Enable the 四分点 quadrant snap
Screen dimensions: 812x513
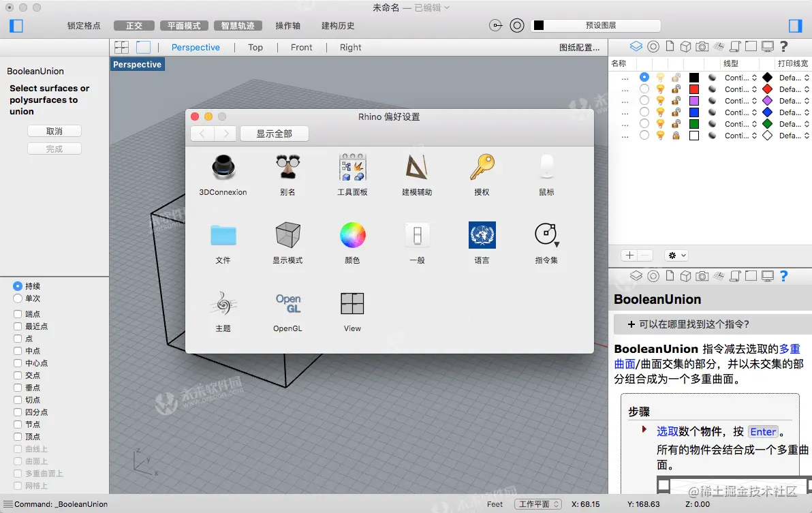tap(18, 412)
